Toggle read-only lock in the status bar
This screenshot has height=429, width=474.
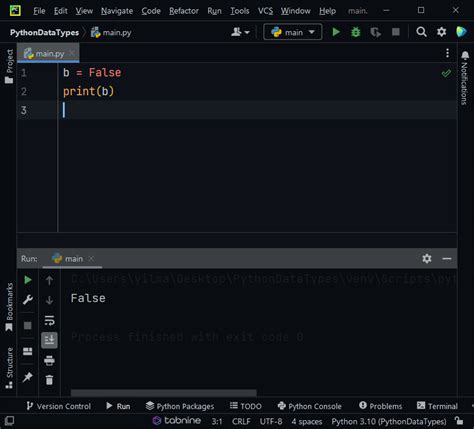pos(459,421)
